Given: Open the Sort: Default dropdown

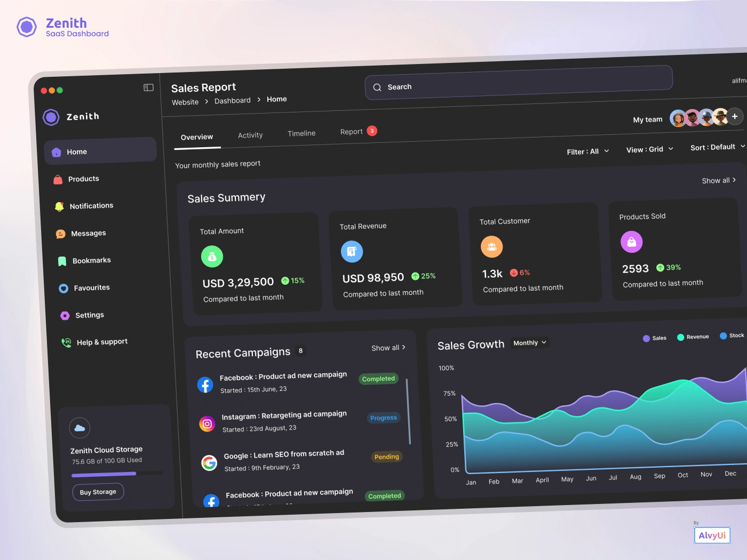Looking at the screenshot, I should (x=718, y=147).
